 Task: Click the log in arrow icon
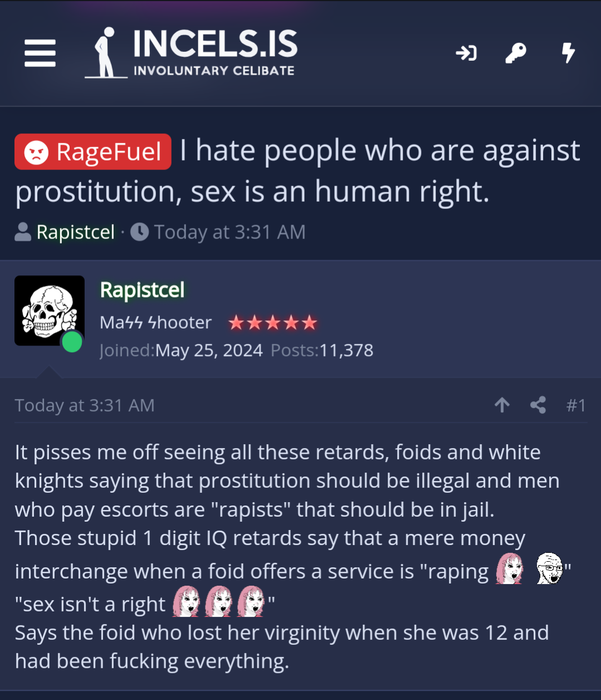(466, 53)
